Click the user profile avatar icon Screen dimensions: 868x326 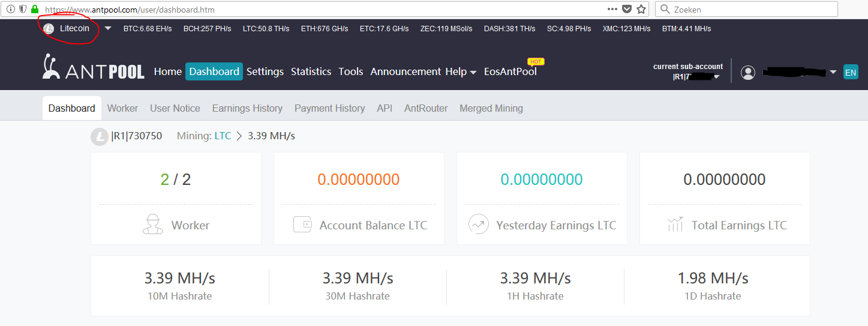pyautogui.click(x=747, y=72)
